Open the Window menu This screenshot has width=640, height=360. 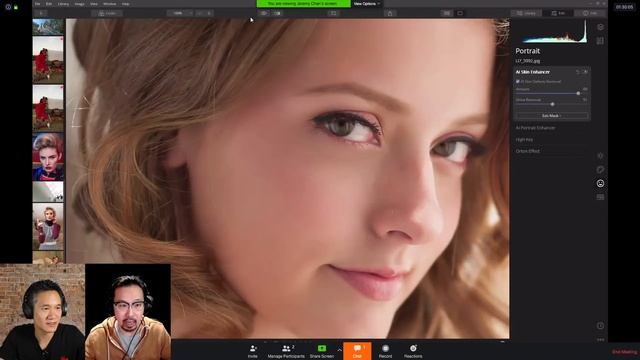[x=109, y=4]
